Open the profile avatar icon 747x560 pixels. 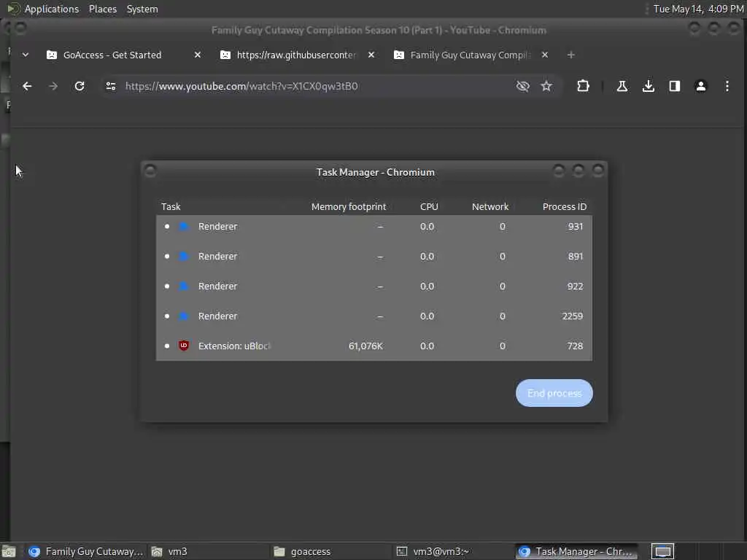pyautogui.click(x=701, y=86)
